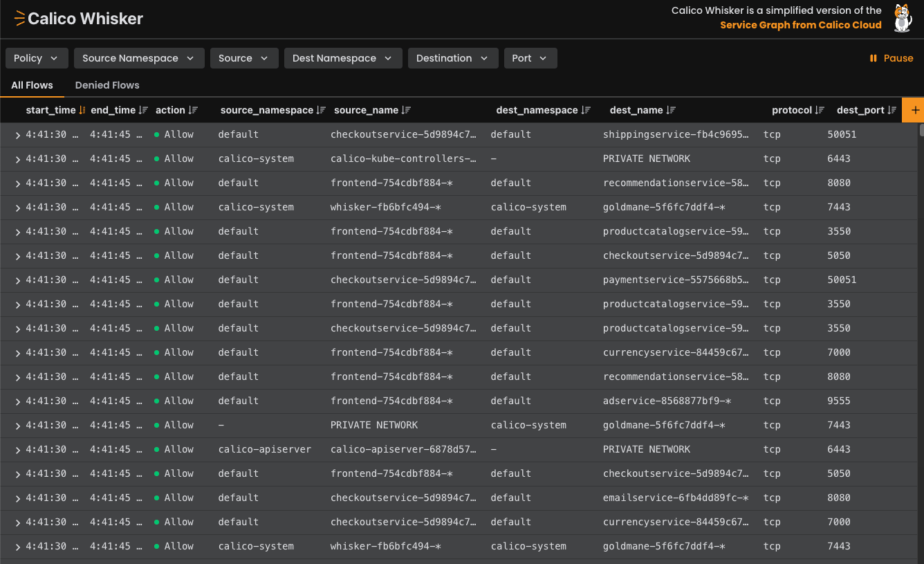Sort by protocol column icon
This screenshot has height=564, width=924.
(x=820, y=111)
